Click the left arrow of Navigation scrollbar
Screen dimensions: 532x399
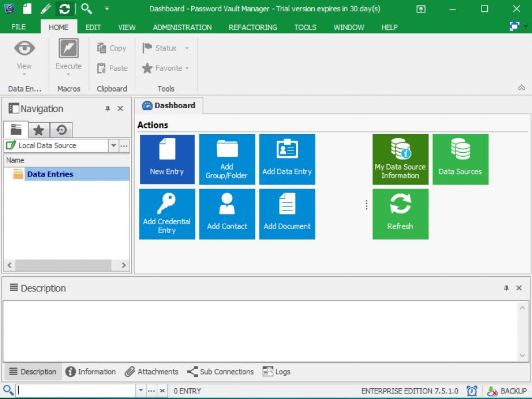click(10, 265)
